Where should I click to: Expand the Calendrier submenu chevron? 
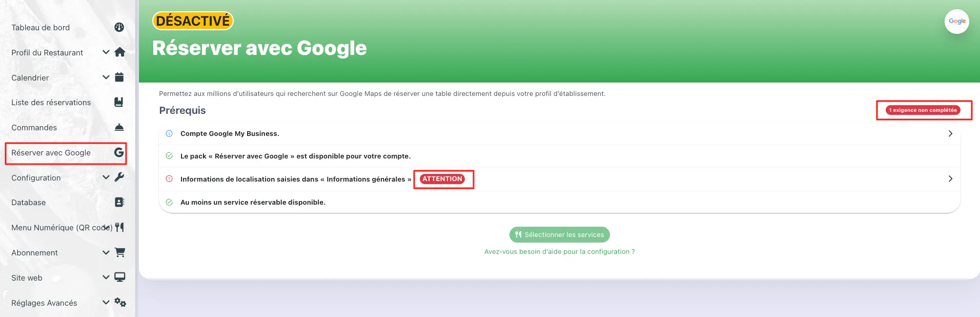[x=106, y=77]
